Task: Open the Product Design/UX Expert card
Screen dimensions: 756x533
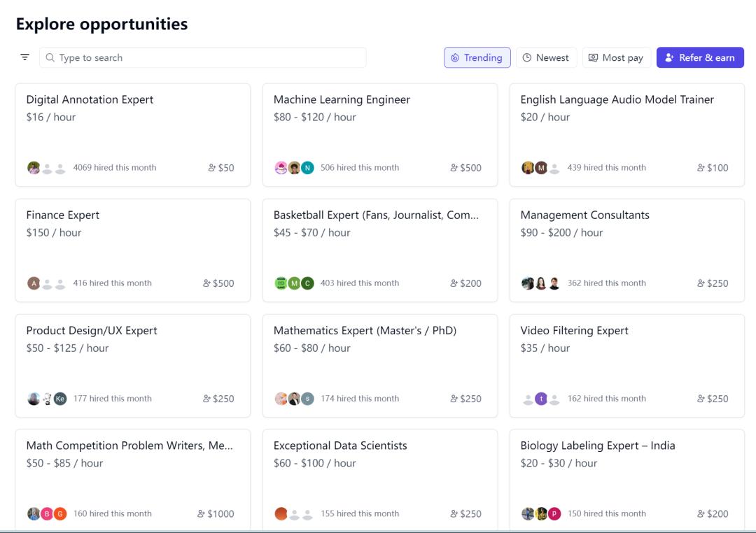Action: (92, 330)
